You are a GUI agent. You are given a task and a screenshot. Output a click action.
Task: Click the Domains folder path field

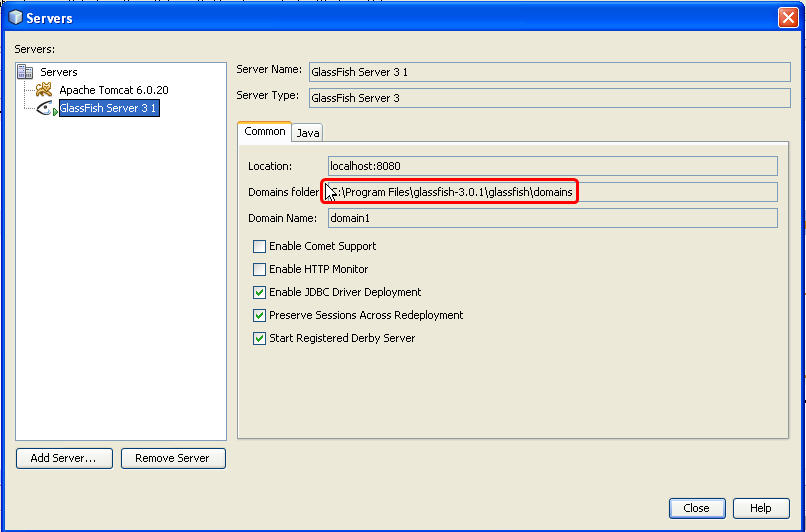(553, 192)
